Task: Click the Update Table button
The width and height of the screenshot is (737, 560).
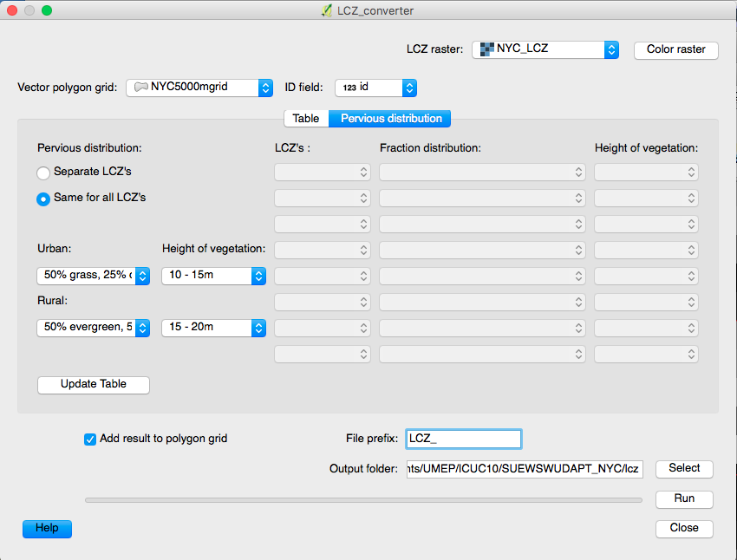Action: point(94,385)
